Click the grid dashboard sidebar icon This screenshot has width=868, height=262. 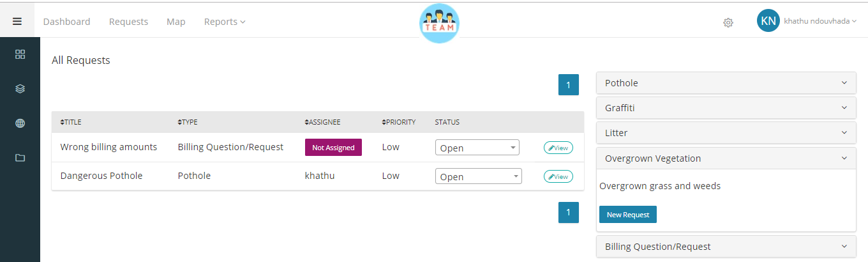[20, 54]
